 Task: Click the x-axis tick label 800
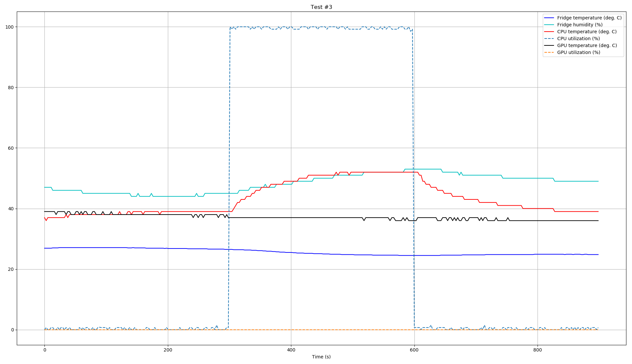pos(537,350)
